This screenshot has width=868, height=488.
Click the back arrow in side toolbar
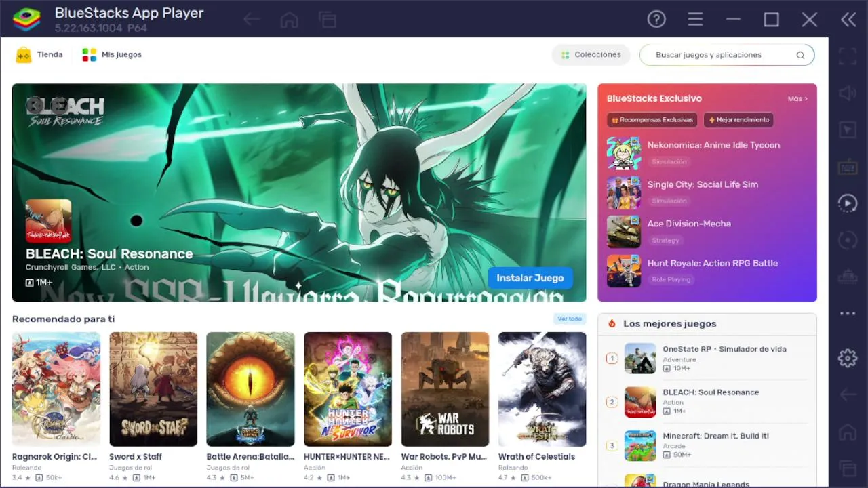(848, 394)
